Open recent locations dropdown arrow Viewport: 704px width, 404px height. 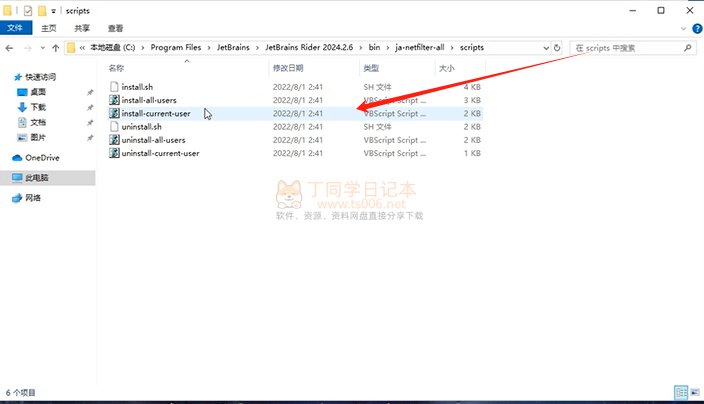43,48
